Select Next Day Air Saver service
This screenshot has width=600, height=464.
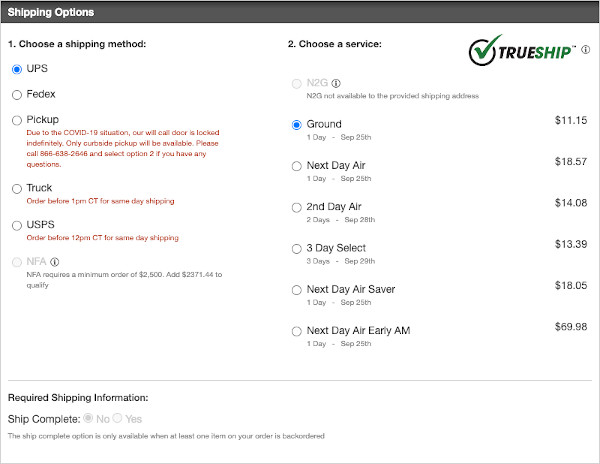[297, 290]
